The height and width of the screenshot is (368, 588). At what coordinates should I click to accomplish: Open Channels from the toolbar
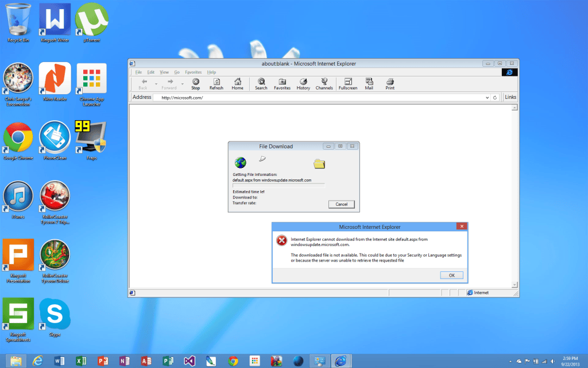324,84
